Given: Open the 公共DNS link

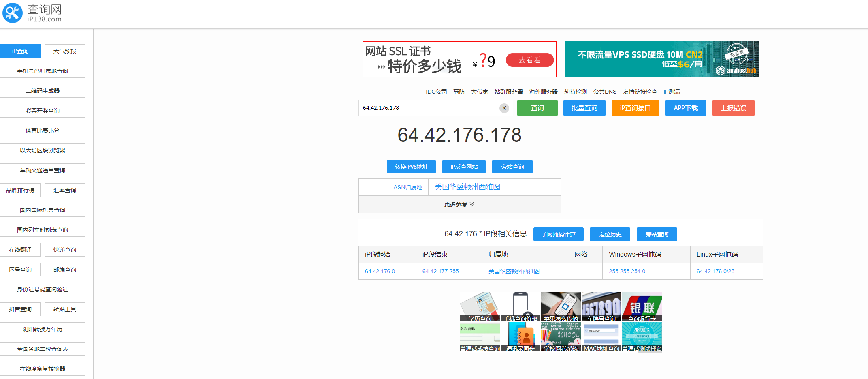Looking at the screenshot, I should pos(605,92).
